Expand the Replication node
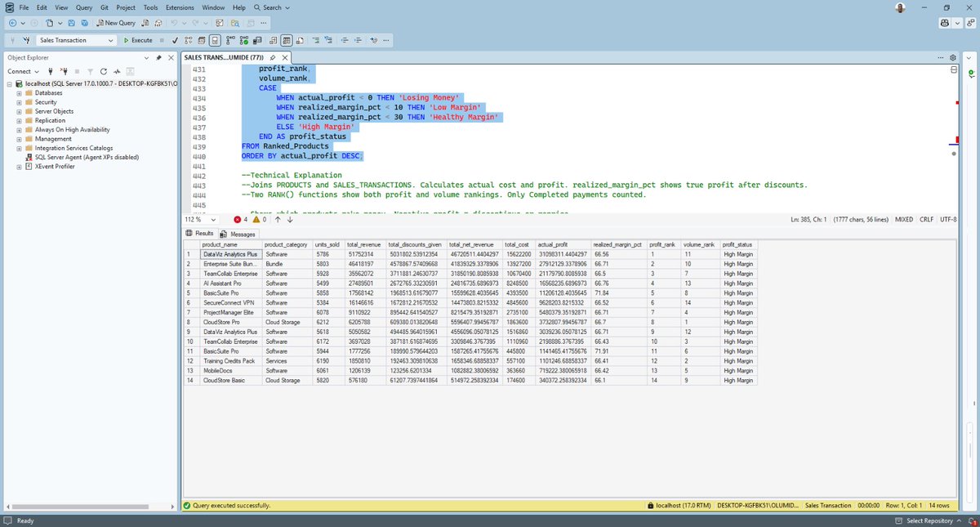Viewport: 980px width, 527px height. (x=19, y=120)
